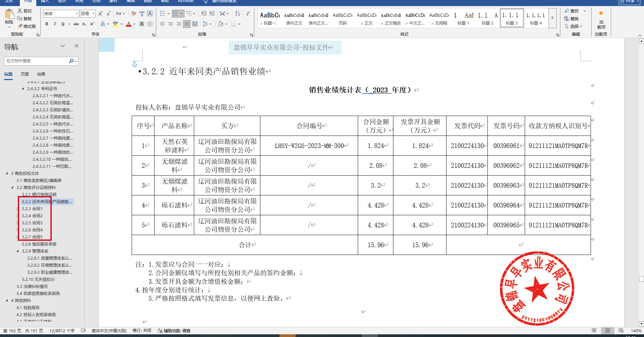Image resolution: width=644 pixels, height=337 pixels.
Task: Apply strikethrough formatting
Action: (x=76, y=24)
